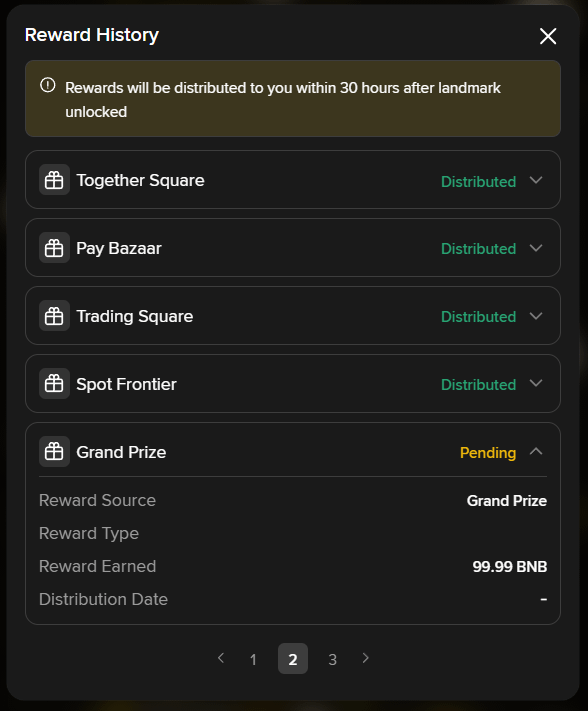Expand the Trading Square chevron
This screenshot has width=588, height=711.
(536, 316)
